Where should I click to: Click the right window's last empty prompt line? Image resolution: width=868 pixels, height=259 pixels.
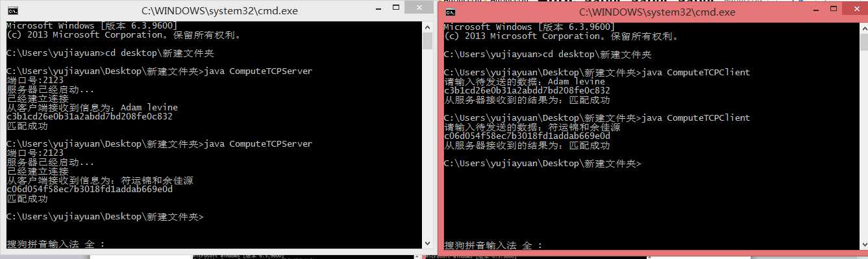click(543, 164)
